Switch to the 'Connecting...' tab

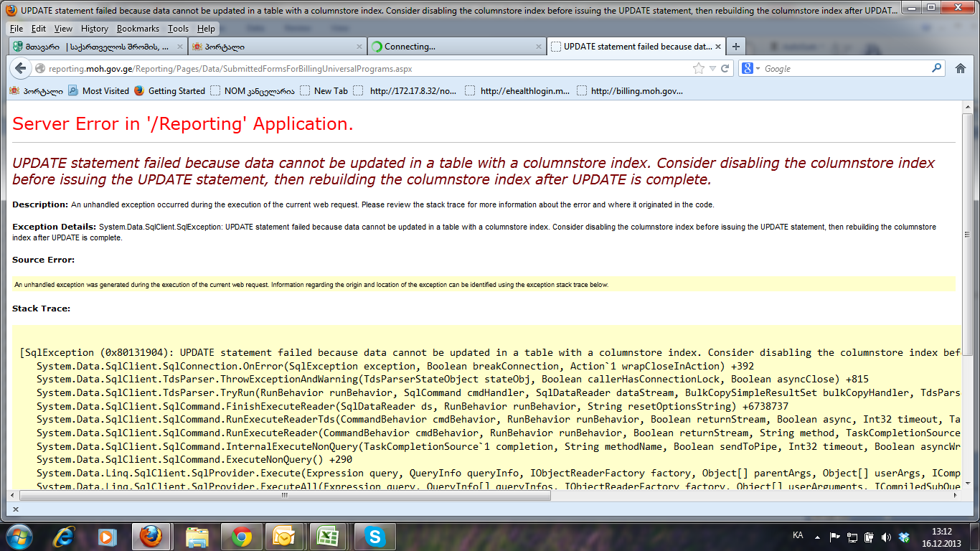pyautogui.click(x=452, y=47)
